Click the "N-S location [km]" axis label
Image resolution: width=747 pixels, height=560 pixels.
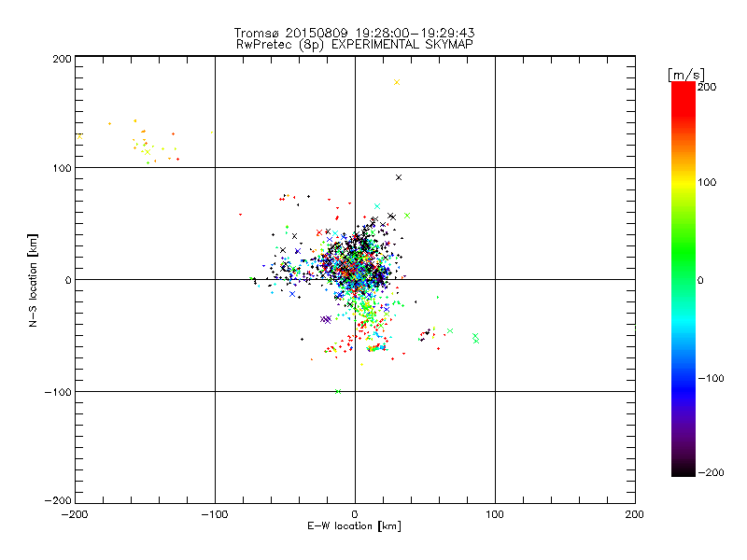point(33,280)
